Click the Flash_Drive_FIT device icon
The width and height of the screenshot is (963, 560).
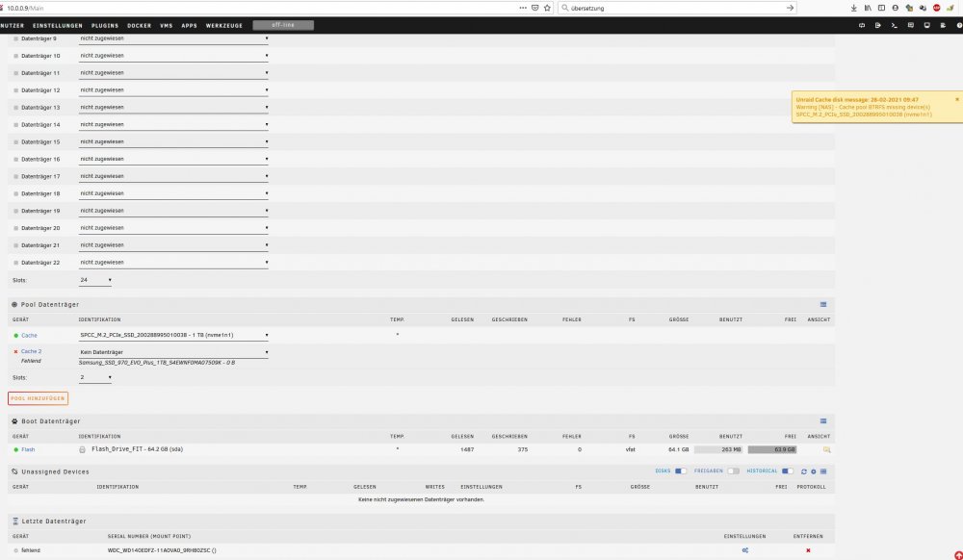(82, 449)
